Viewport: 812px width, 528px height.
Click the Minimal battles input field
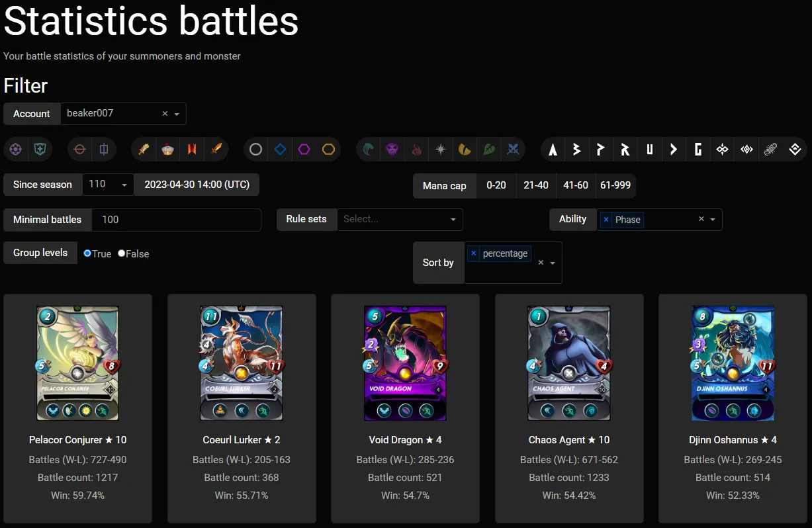pos(176,220)
